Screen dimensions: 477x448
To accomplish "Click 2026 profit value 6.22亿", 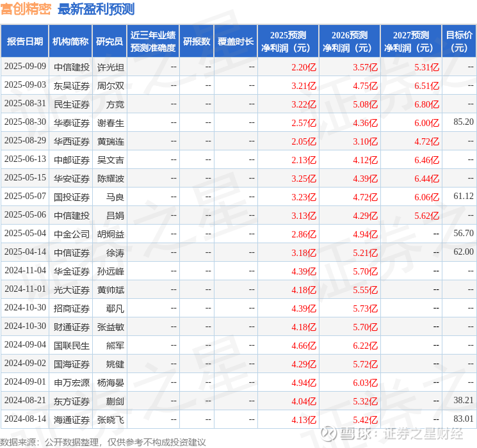I will click(x=365, y=346).
